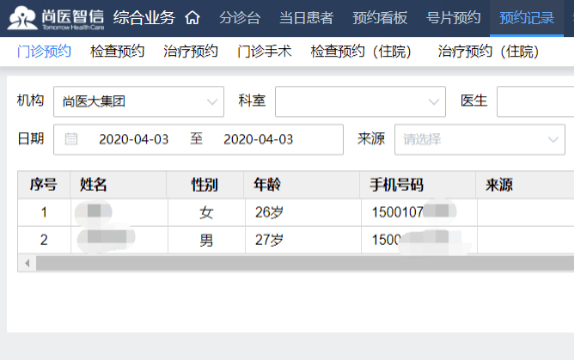Click the 序号 column header
Viewport: 574px width, 360px height.
coord(44,185)
